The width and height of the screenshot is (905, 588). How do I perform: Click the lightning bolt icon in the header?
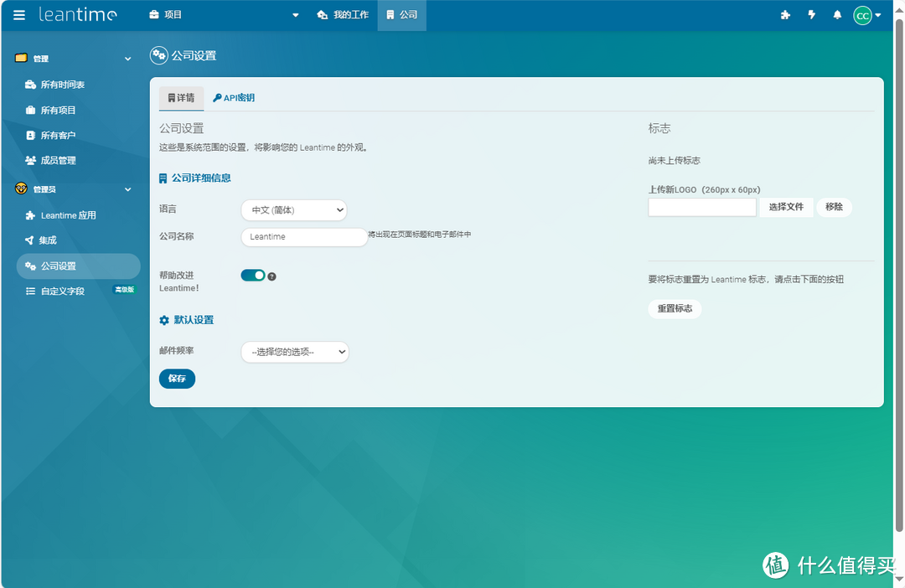(811, 14)
